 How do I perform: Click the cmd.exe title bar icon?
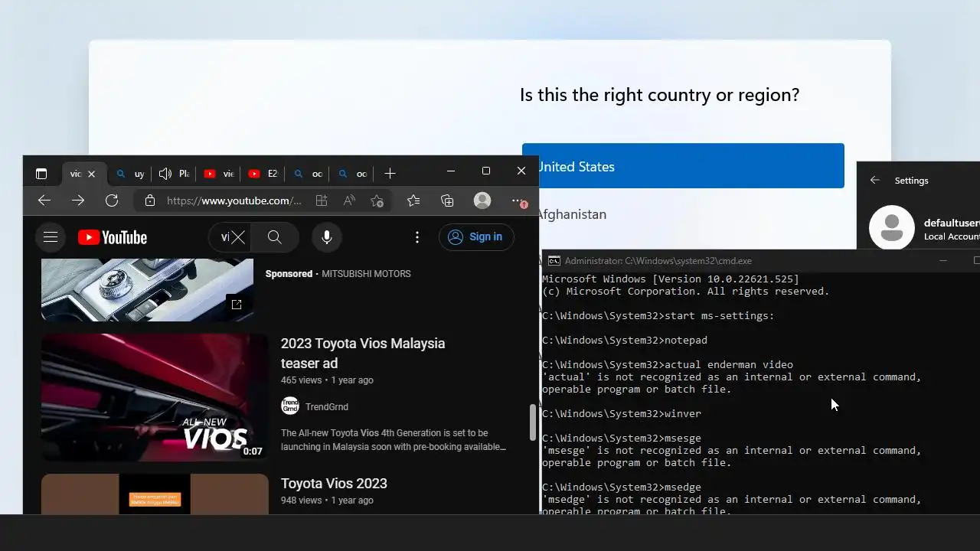click(554, 261)
